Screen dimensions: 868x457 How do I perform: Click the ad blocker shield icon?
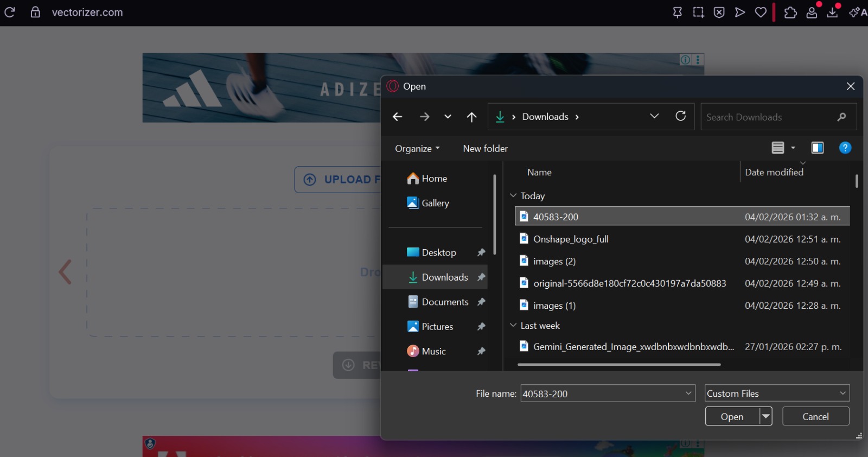pos(719,12)
